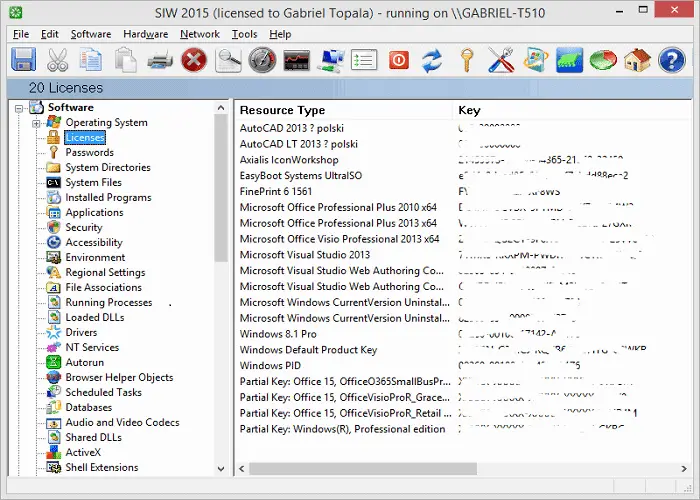Image resolution: width=700 pixels, height=500 pixels.
Task: Open the wrench and screwdriver tools icon
Action: point(501,60)
